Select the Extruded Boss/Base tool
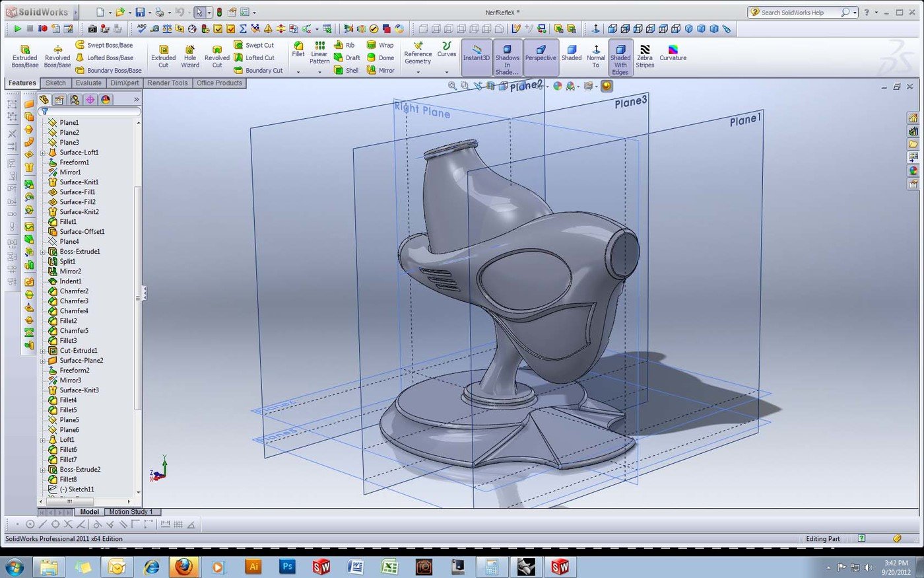 (x=24, y=57)
